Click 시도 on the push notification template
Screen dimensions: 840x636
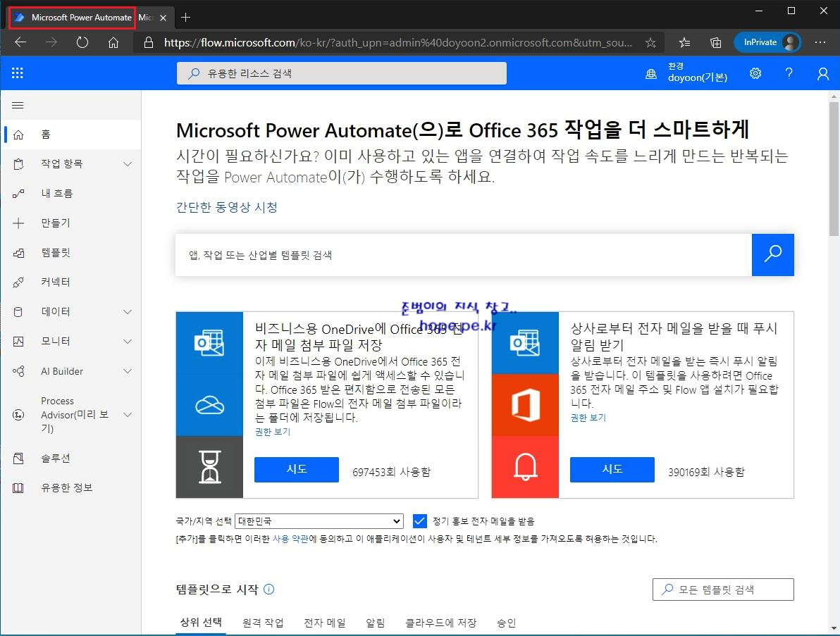pos(612,470)
